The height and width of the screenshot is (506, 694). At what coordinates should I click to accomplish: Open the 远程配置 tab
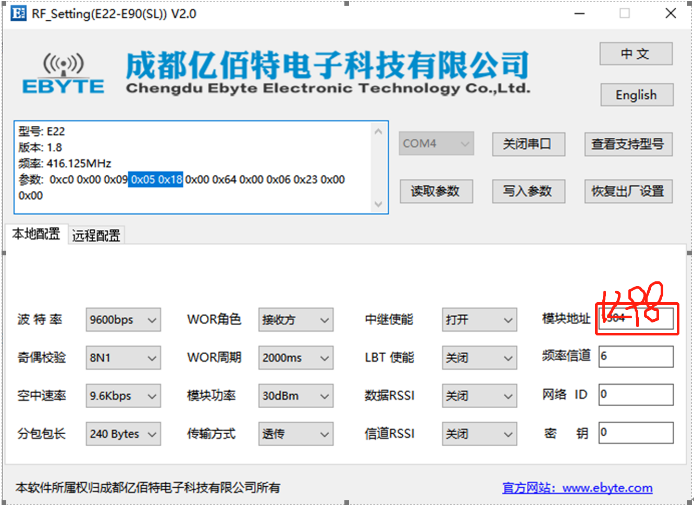(96, 235)
